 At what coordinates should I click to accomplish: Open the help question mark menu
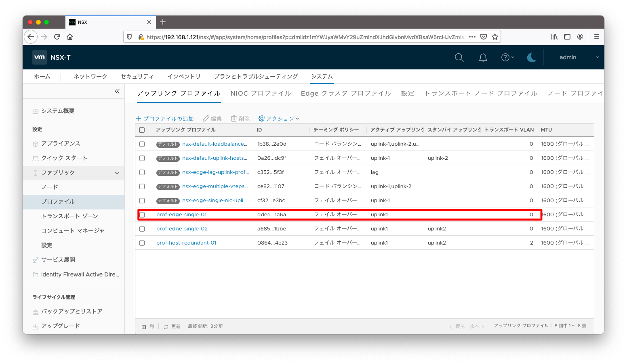click(x=507, y=57)
